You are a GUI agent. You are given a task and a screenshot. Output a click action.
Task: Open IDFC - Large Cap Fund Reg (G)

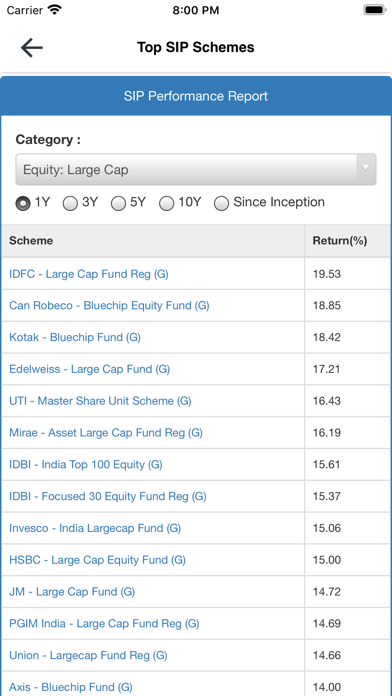click(x=89, y=274)
